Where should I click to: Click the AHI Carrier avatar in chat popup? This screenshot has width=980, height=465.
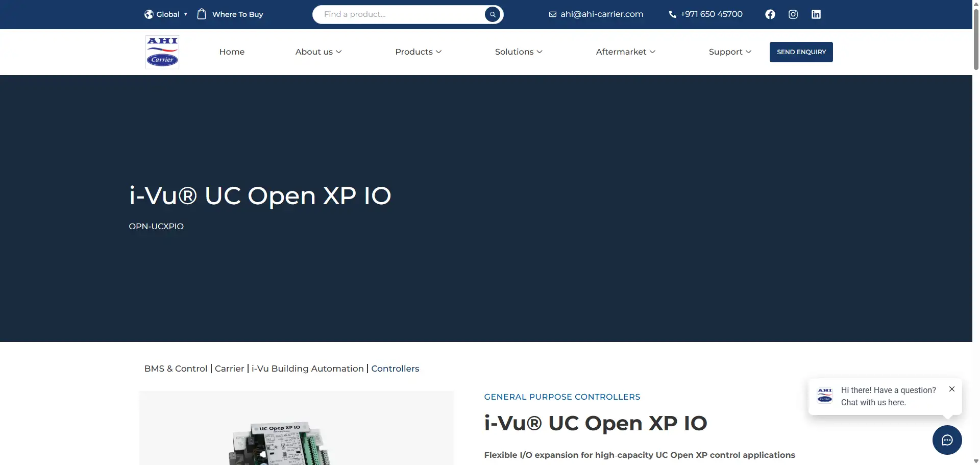click(x=825, y=396)
